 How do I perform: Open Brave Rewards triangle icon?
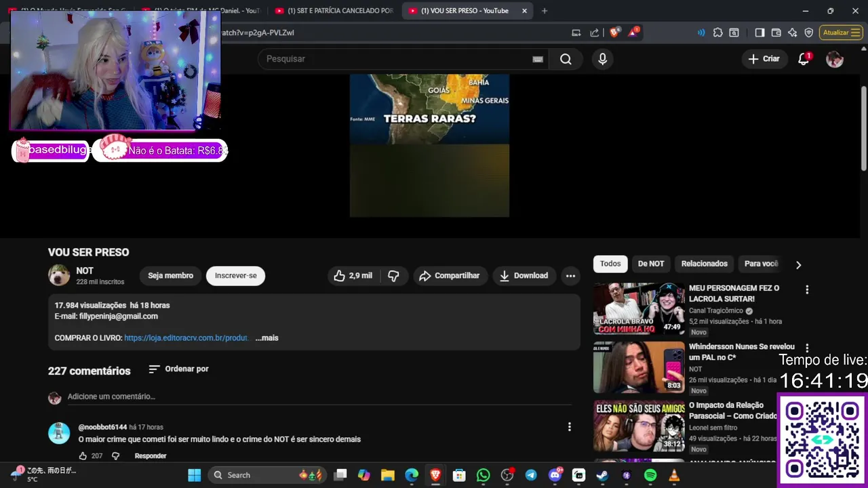(x=633, y=33)
